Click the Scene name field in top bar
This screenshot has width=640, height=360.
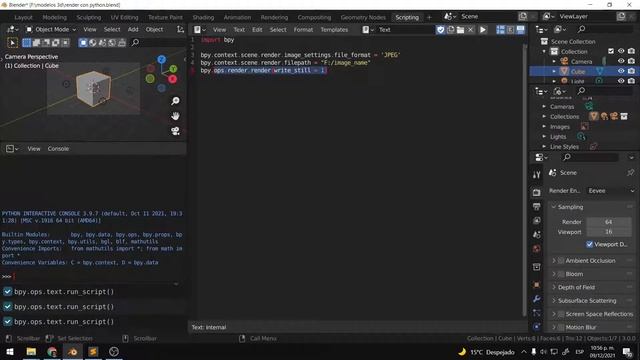[487, 17]
